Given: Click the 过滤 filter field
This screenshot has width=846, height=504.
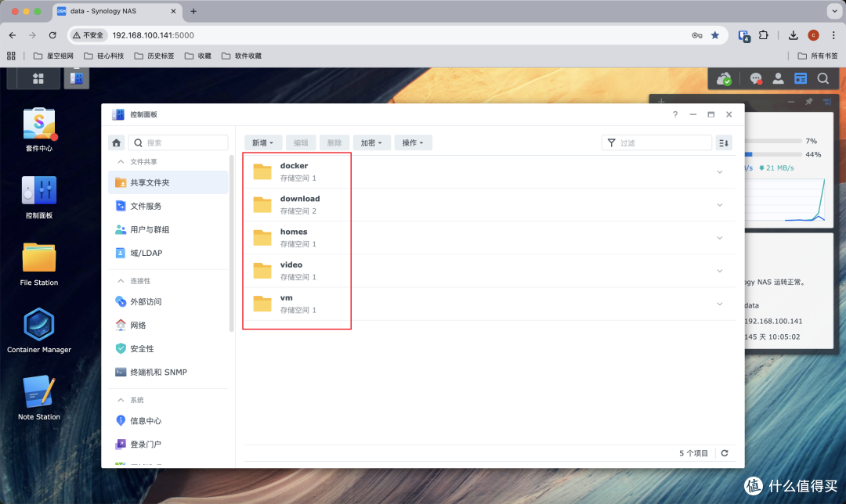Looking at the screenshot, I should 656,143.
